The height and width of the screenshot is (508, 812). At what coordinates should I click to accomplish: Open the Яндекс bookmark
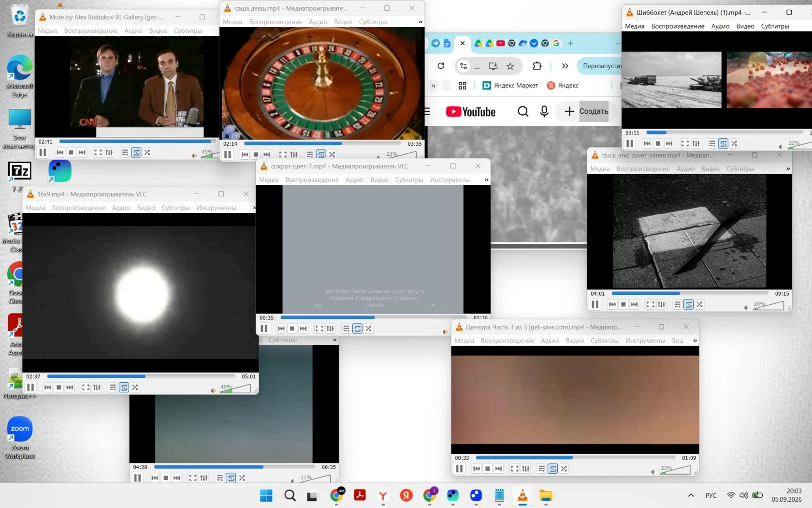pos(563,86)
